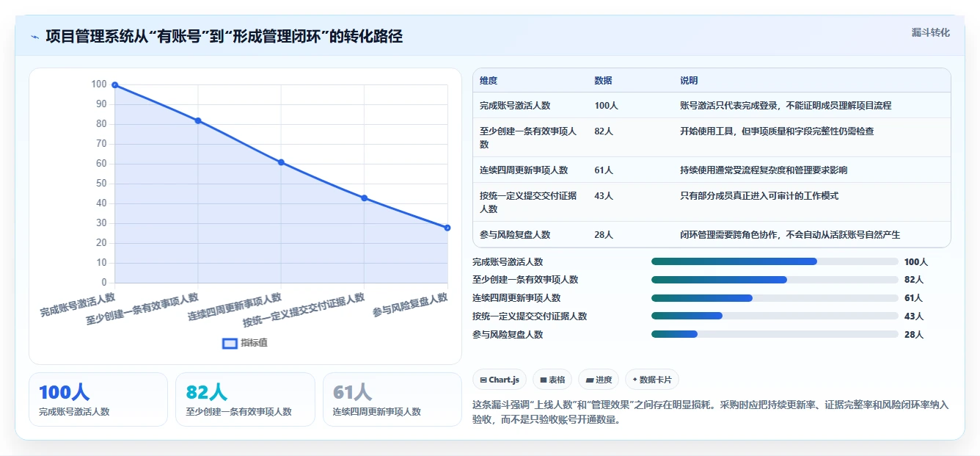The image size is (980, 456).
Task: Click the lightning icon beside the title
Action: (34, 37)
